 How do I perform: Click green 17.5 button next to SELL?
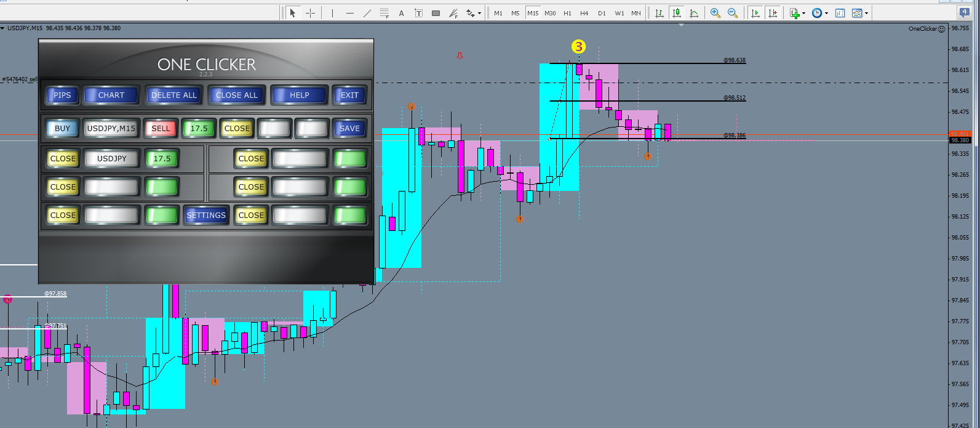click(x=199, y=128)
